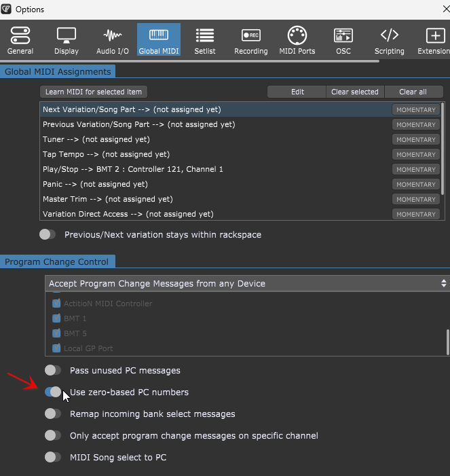Click the Edit button

pos(297,92)
